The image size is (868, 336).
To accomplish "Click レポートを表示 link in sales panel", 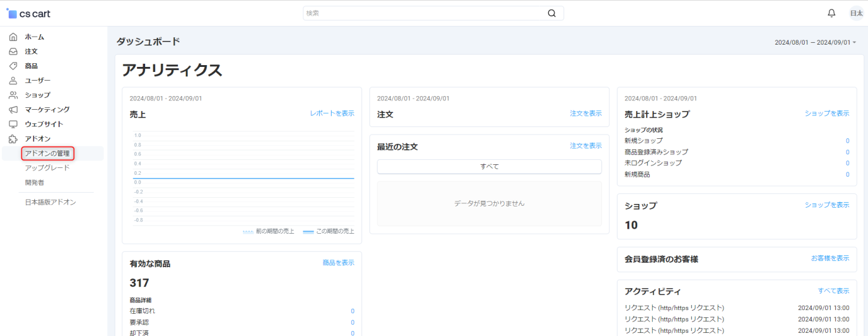I will [332, 113].
